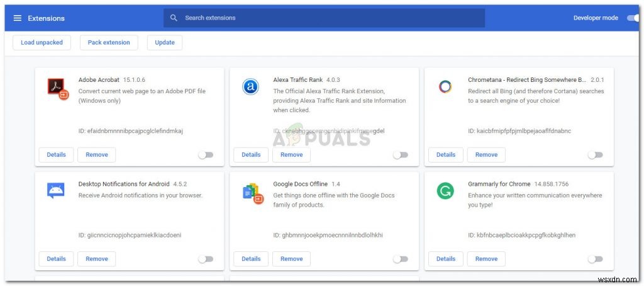Click the Grammarly ID kbfnbcaeplbcioakkpcpgfkobkghlhen
This screenshot has height=286, width=644.
point(521,235)
